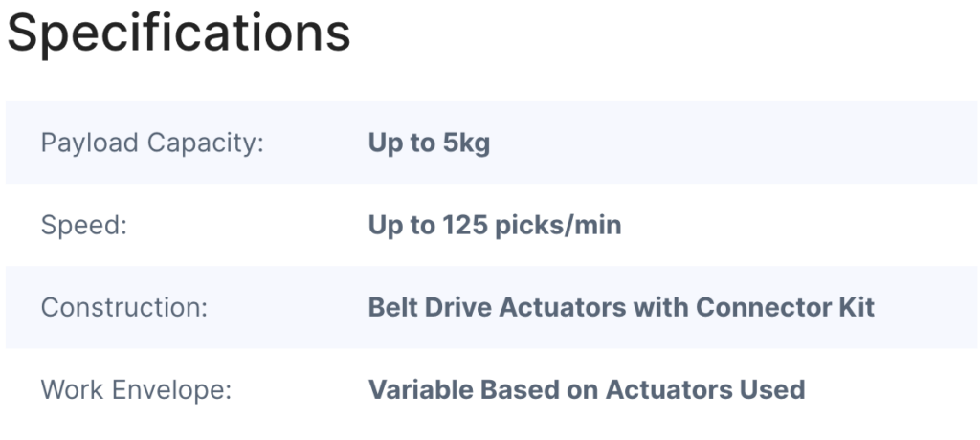Viewport: 980px width, 440px height.
Task: Click the number 125 in speed value
Action: pos(465,226)
